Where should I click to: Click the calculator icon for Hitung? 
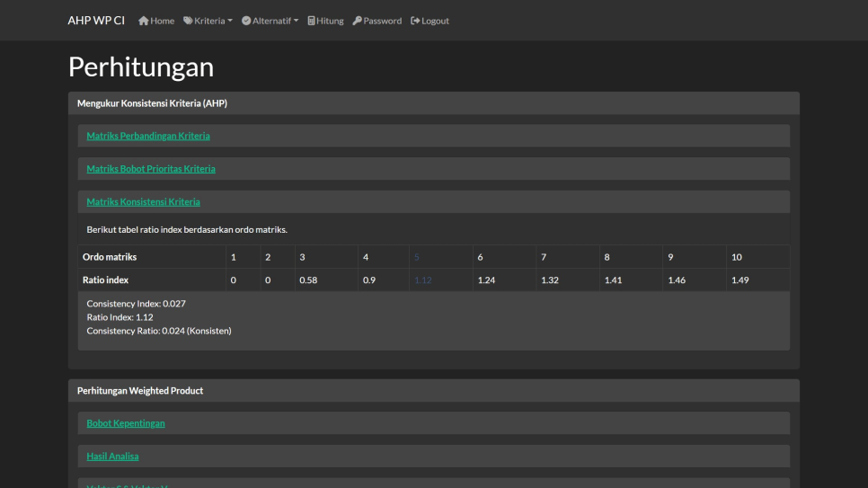[x=312, y=21]
